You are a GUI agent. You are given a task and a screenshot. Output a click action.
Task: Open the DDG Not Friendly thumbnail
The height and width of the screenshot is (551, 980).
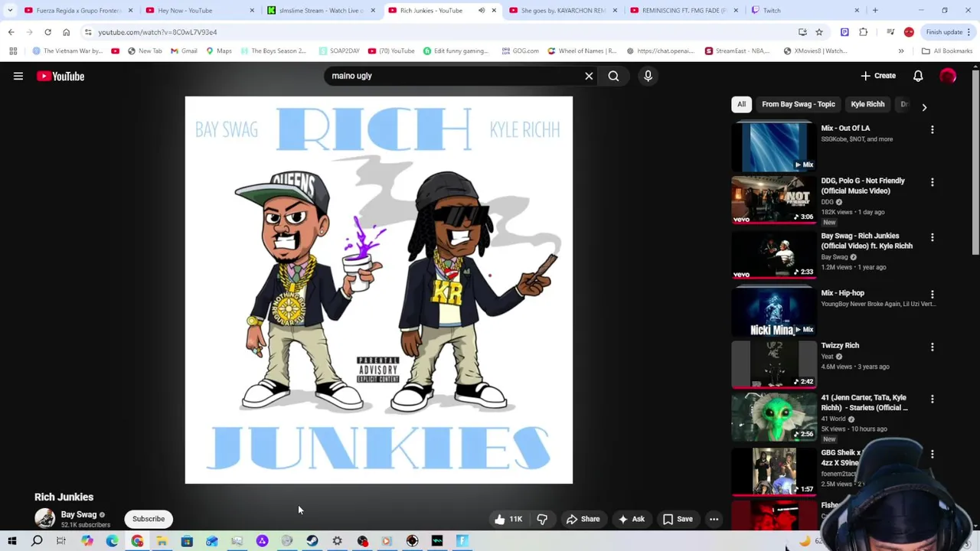point(774,200)
